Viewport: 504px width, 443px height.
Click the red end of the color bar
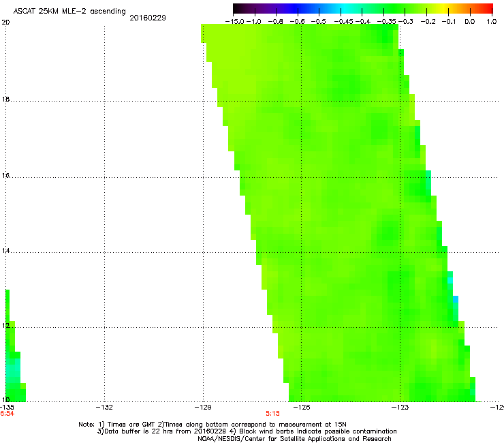pyautogui.click(x=488, y=8)
